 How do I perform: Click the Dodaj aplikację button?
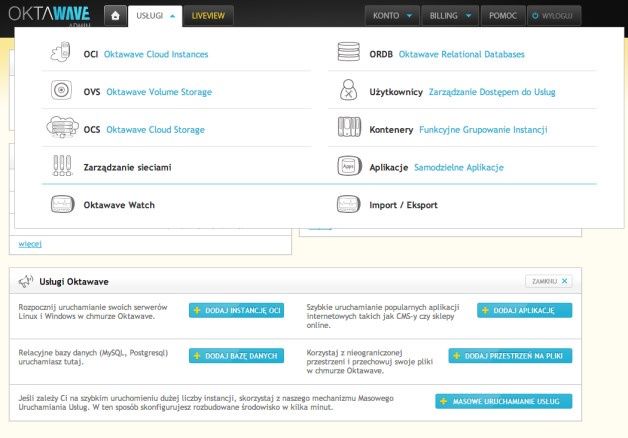tap(524, 310)
